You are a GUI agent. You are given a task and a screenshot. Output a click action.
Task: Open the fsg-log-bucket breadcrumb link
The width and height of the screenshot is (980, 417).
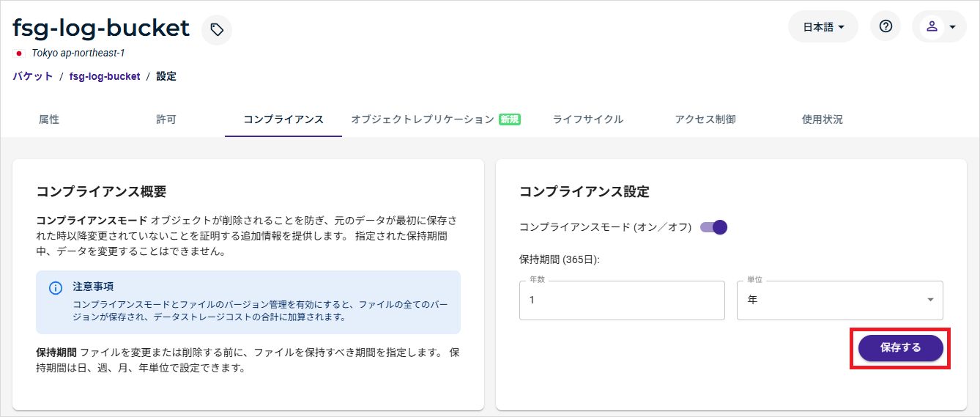pos(105,76)
